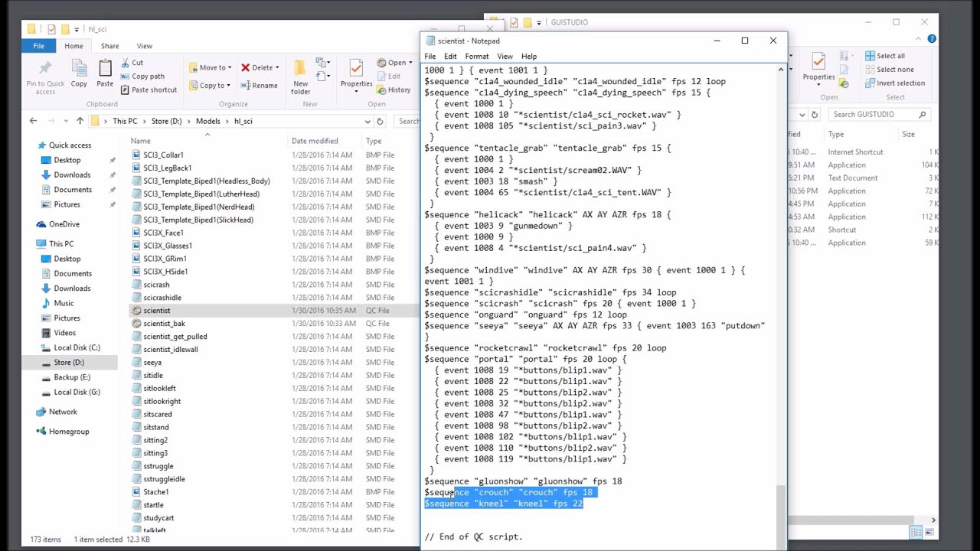Sort by Date modified column header
The height and width of the screenshot is (551, 980).
click(x=315, y=141)
